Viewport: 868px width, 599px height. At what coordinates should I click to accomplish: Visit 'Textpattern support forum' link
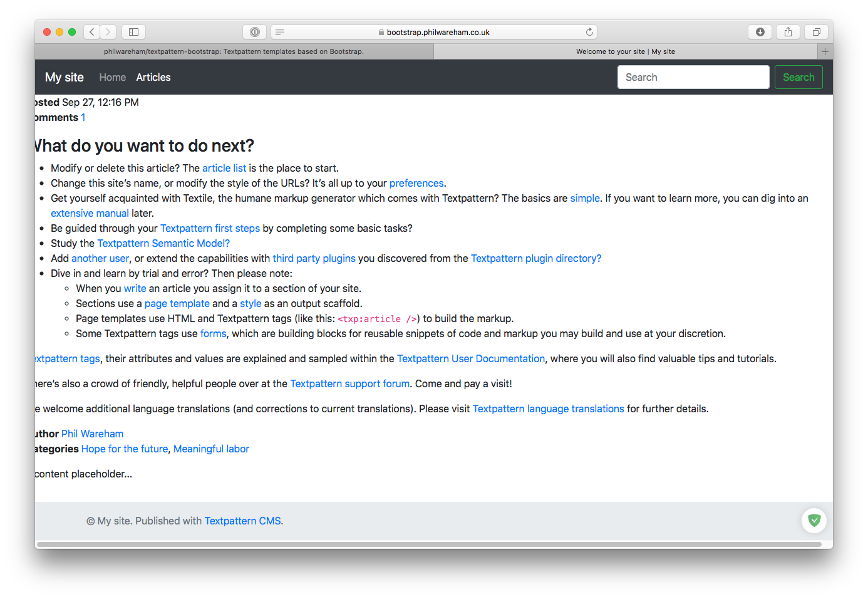click(x=350, y=383)
